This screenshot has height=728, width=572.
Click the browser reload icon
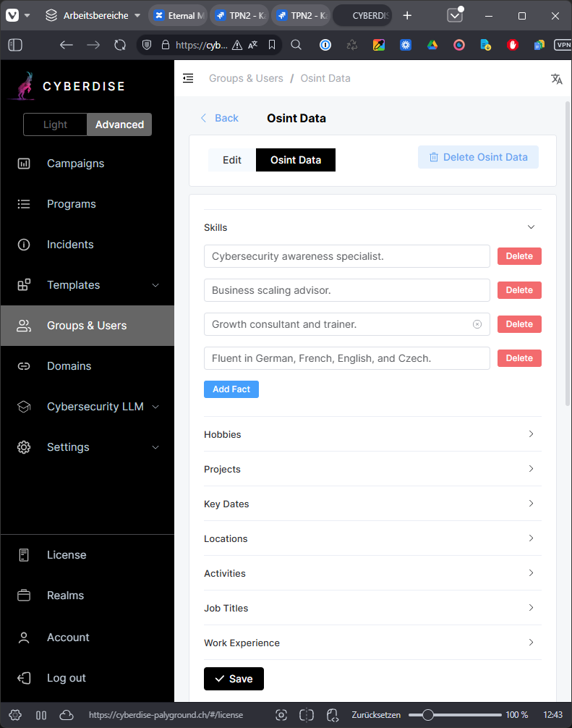point(120,45)
